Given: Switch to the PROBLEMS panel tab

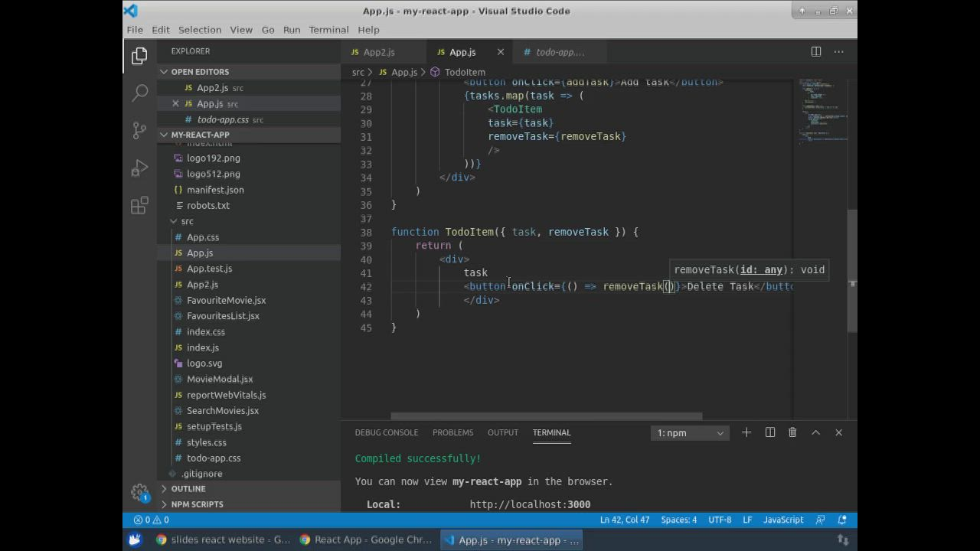Looking at the screenshot, I should [452, 432].
